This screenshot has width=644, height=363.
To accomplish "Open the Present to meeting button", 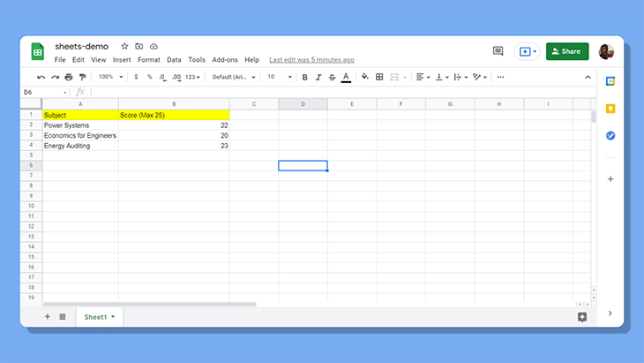I will 528,51.
